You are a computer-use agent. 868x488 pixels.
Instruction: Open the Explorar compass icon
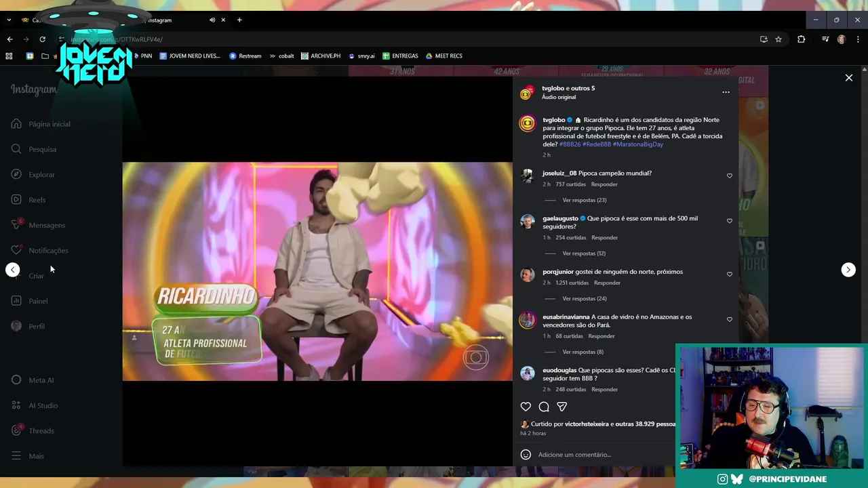coord(16,174)
